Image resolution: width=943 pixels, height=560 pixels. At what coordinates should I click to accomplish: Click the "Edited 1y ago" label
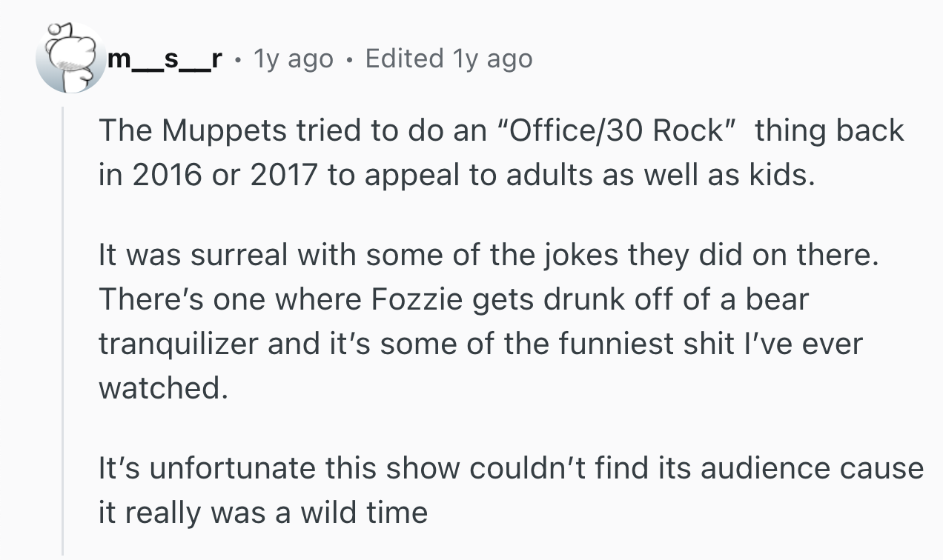tap(449, 59)
